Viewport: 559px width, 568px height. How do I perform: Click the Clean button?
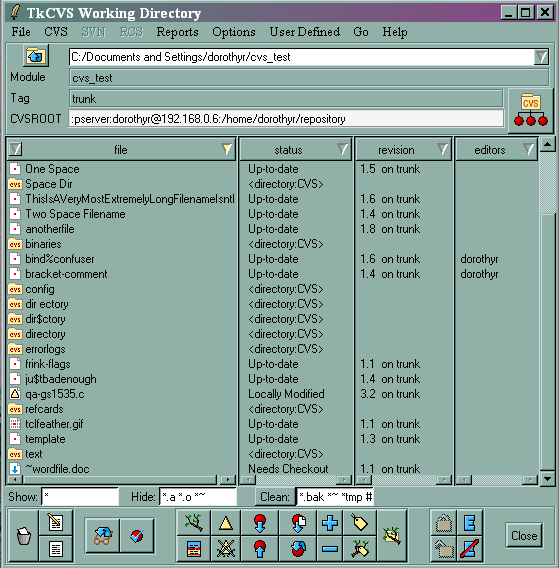click(275, 497)
